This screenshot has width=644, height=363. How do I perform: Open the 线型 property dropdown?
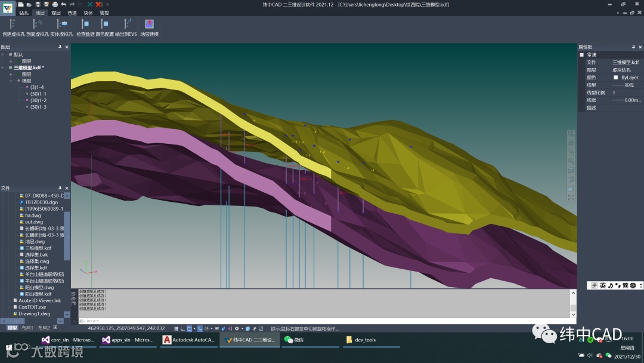(626, 85)
